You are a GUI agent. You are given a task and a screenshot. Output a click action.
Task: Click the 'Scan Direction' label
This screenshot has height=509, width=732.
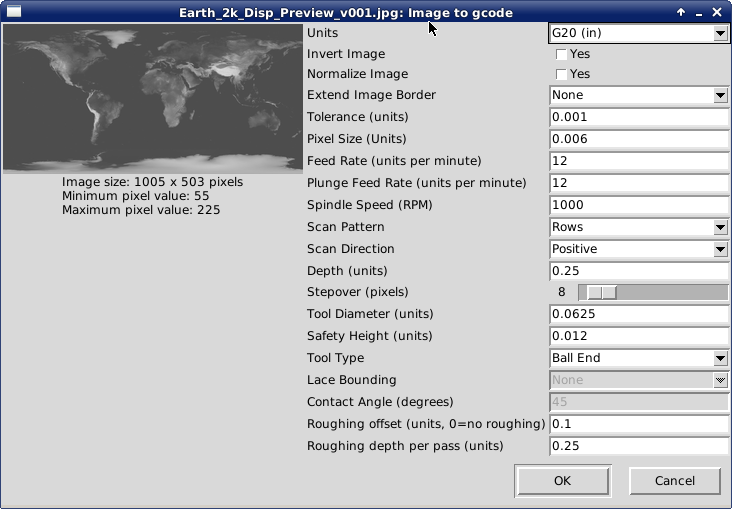pyautogui.click(x=351, y=249)
